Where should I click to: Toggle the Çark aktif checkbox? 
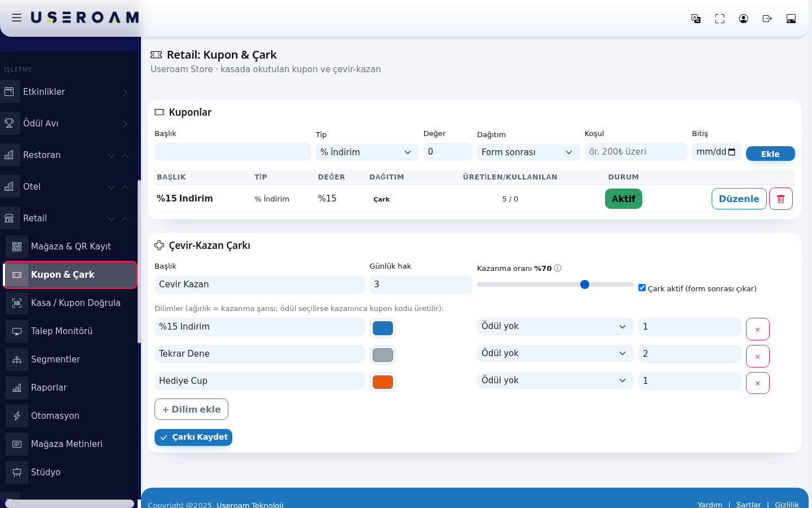point(642,288)
